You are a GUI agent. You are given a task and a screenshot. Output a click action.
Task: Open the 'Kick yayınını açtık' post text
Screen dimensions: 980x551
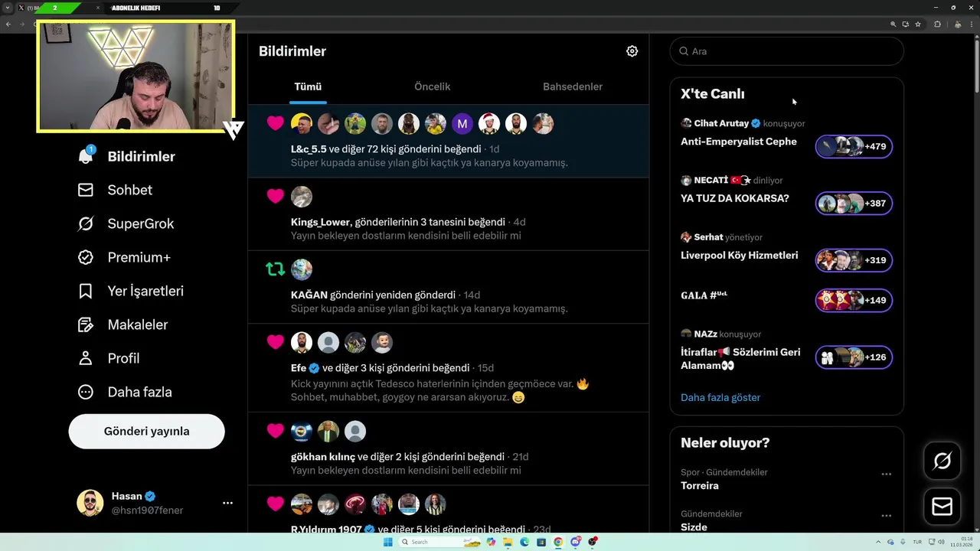pos(440,390)
